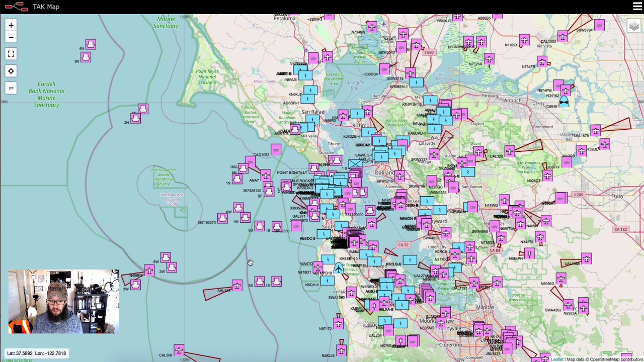Viewport: 644px width, 362px height.
Task: Select the 2W ship marker
Action: pyautogui.click(x=172, y=267)
